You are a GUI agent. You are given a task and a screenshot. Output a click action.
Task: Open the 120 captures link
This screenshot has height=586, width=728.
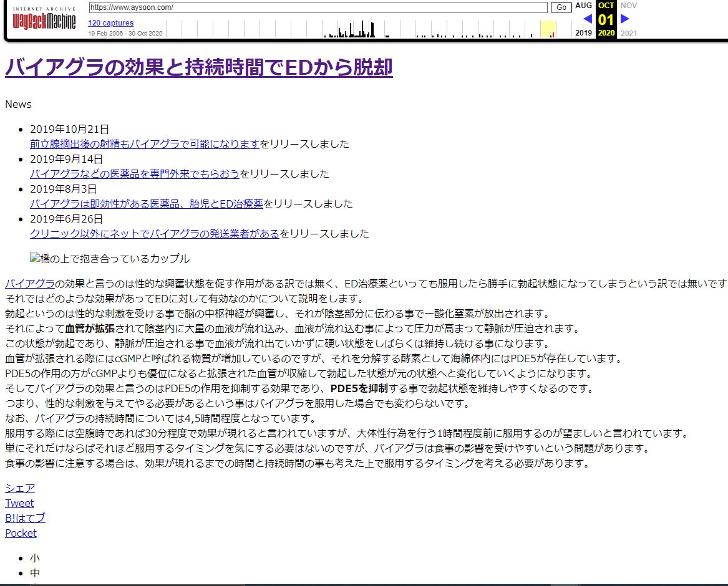[x=110, y=23]
